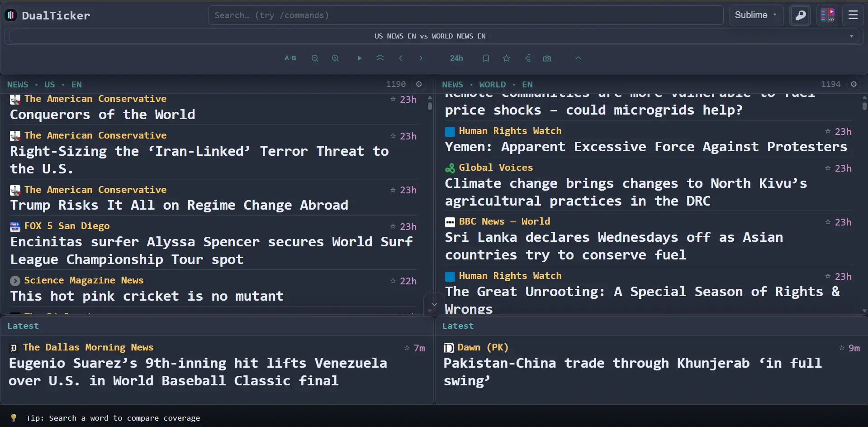
Task: Star the Dawn (PK) latest item
Action: 842,348
